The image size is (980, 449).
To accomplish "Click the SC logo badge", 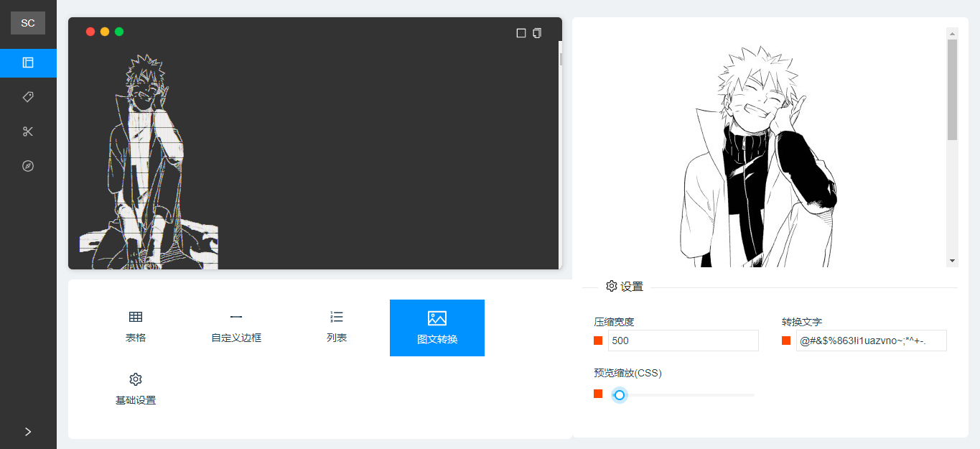I will coord(28,23).
